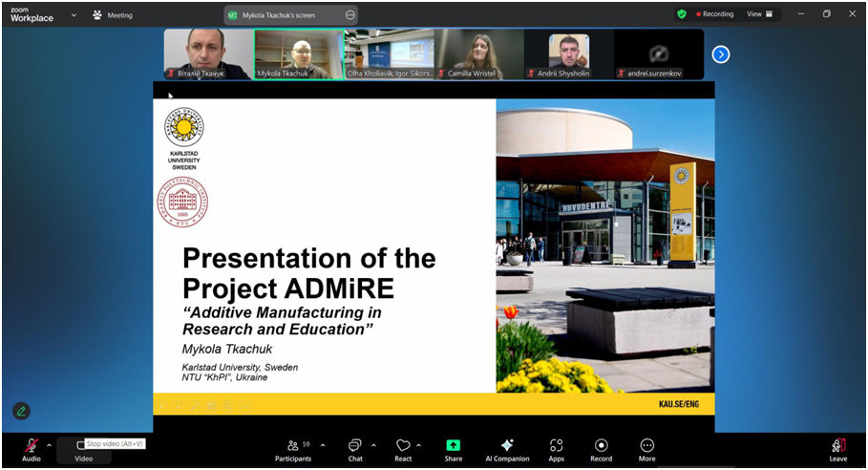Start recording with the Record button
Viewport: 868px width, 470px height.
tap(601, 449)
